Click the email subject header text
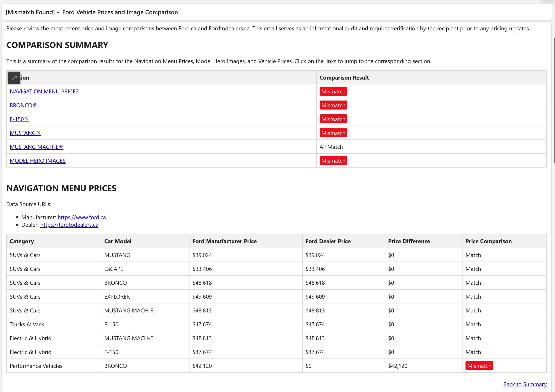Image resolution: width=555 pixels, height=392 pixels. point(92,12)
